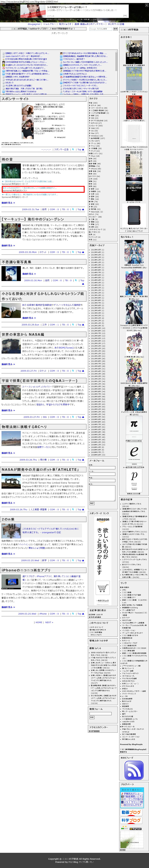
Task: Open まとめサイト図書 navigation link
Action: 116,24
